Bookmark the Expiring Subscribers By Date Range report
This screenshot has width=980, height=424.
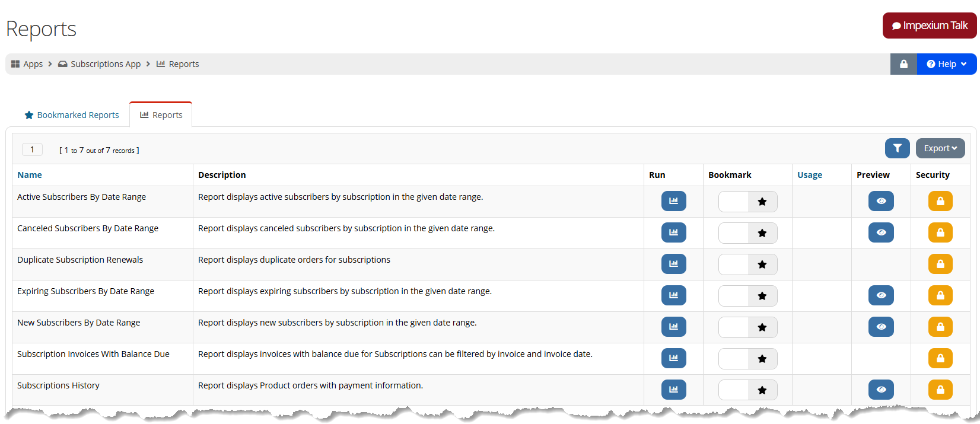pos(748,296)
